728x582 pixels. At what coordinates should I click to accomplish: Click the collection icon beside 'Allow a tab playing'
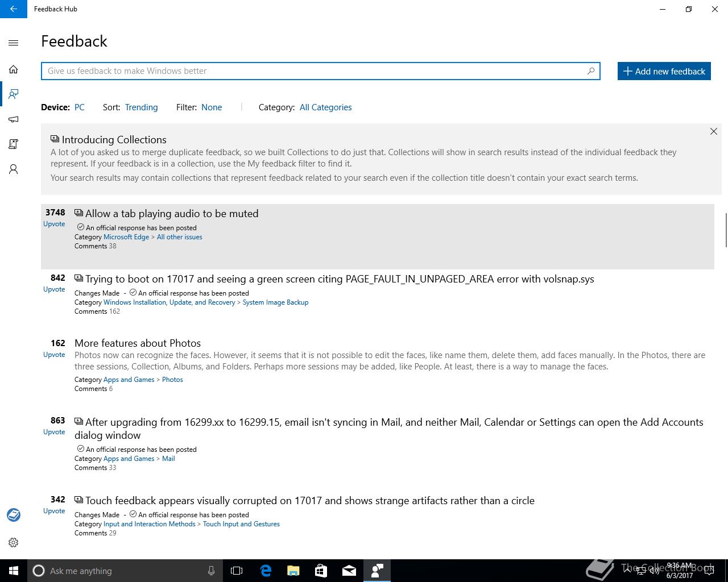(78, 213)
